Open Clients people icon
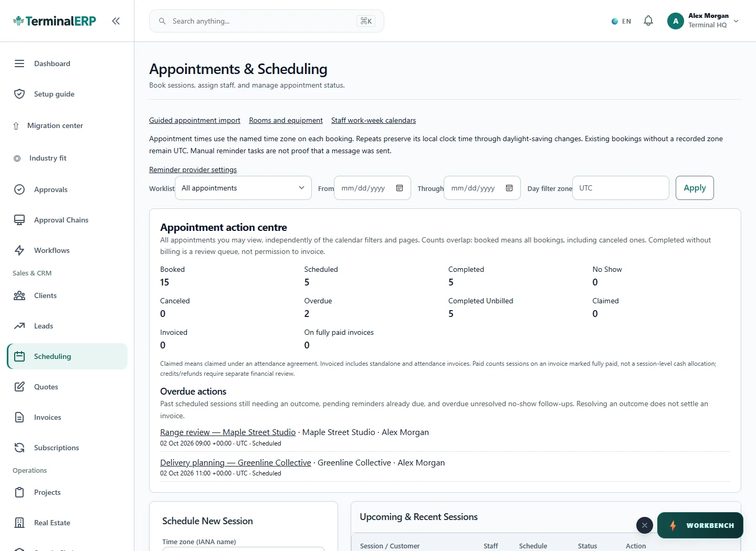The image size is (756, 551). 19,295
